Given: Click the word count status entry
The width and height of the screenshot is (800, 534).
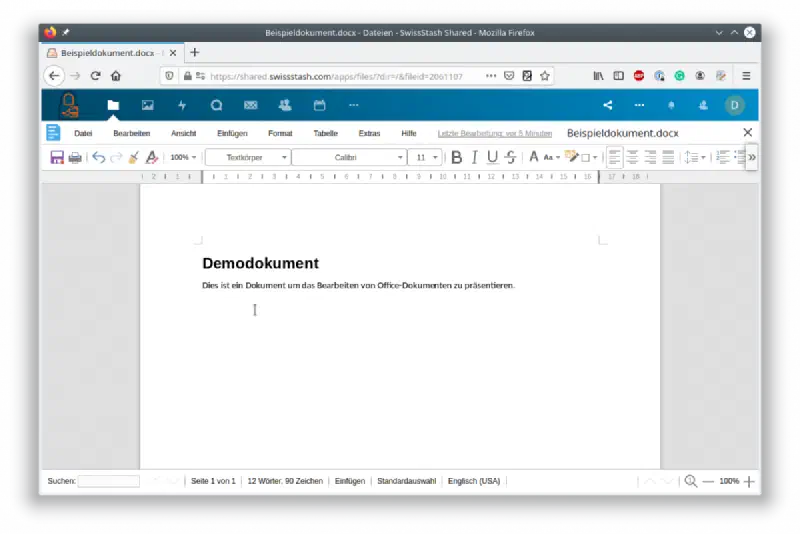Looking at the screenshot, I should pos(285,481).
